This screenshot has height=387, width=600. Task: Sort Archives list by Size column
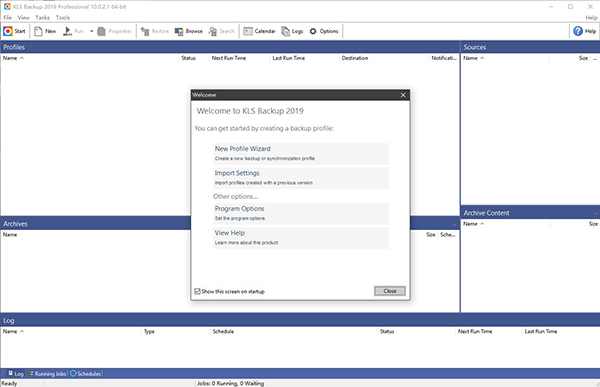coord(430,235)
